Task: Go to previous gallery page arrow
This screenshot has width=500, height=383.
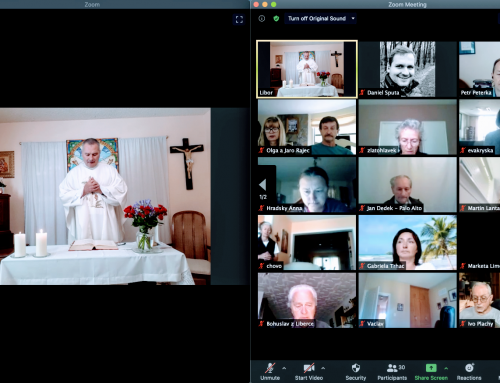Action: [263, 184]
